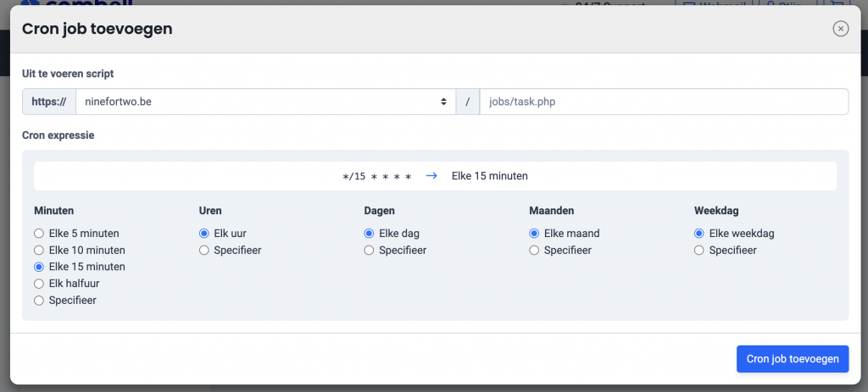Screen dimensions: 868x392
Task: Choose Specifieer under Dagen
Action: (369, 250)
